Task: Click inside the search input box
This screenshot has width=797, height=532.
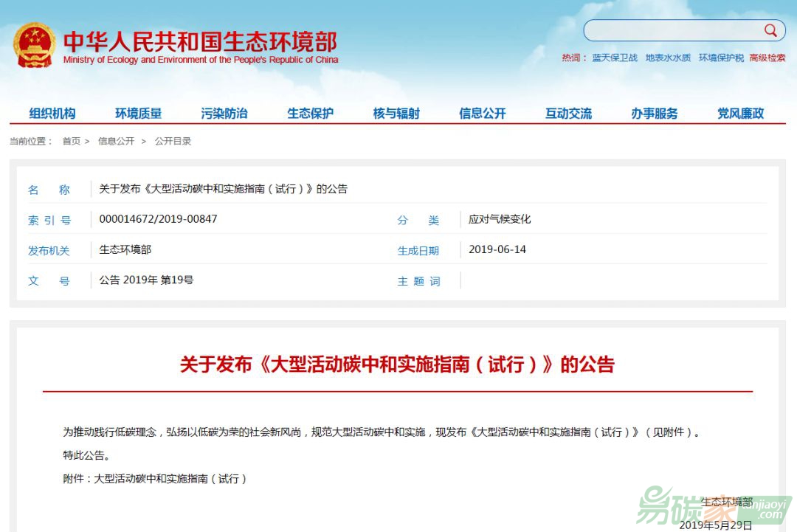Action: pos(672,30)
